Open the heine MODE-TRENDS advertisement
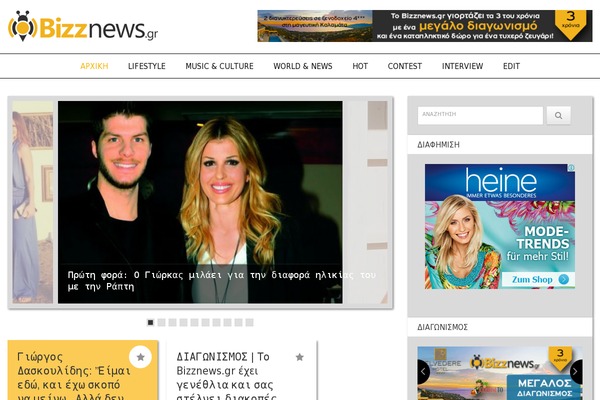 coord(500,226)
